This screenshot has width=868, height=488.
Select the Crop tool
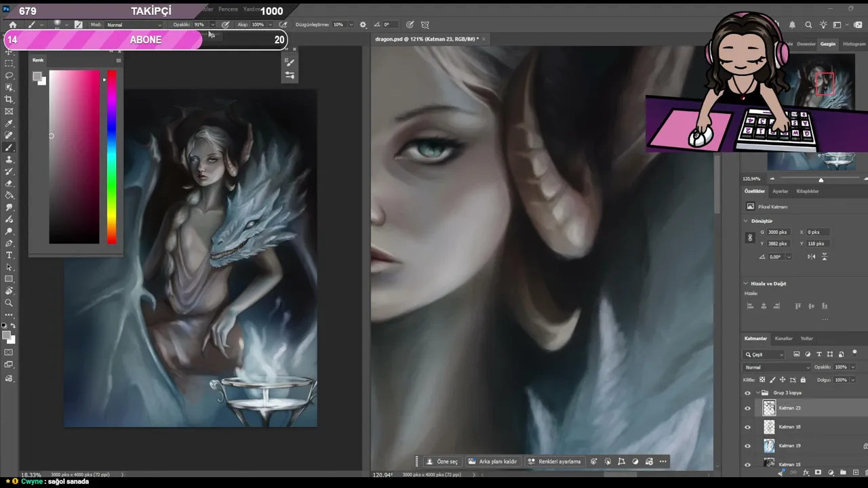pos(9,100)
